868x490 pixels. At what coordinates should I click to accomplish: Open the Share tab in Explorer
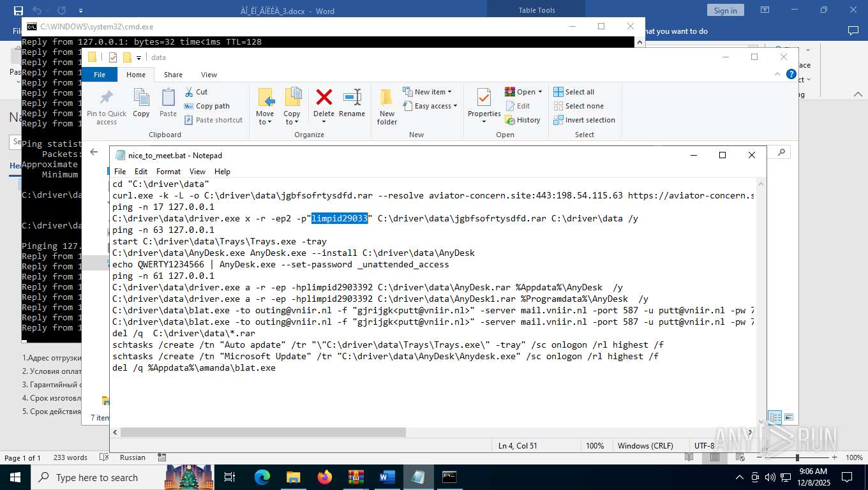click(173, 75)
